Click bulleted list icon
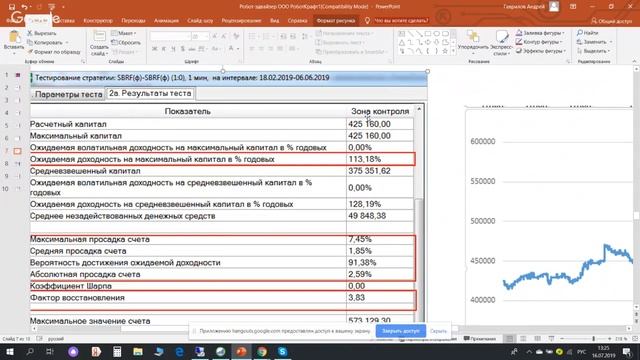640x360 pixels. click(x=253, y=37)
